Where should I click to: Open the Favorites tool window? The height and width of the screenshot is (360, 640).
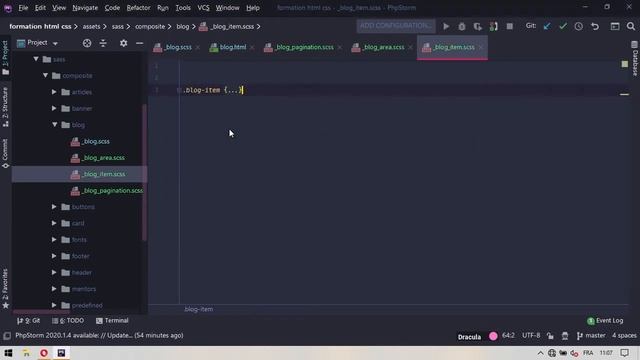[5, 288]
